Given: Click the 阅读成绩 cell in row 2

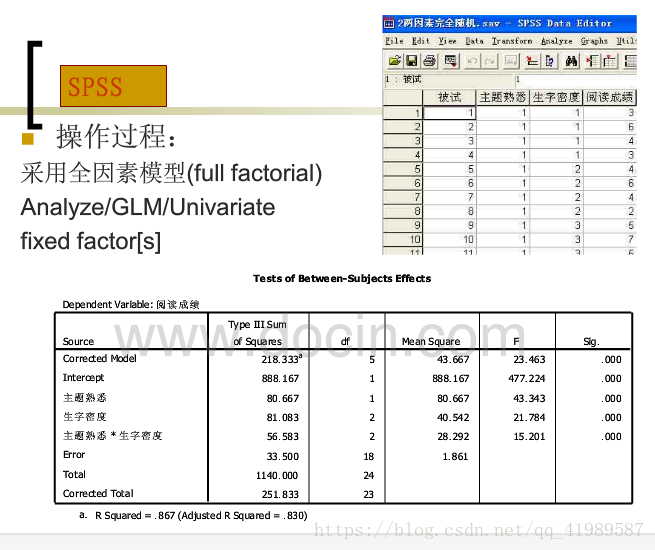Looking at the screenshot, I should 609,127.
